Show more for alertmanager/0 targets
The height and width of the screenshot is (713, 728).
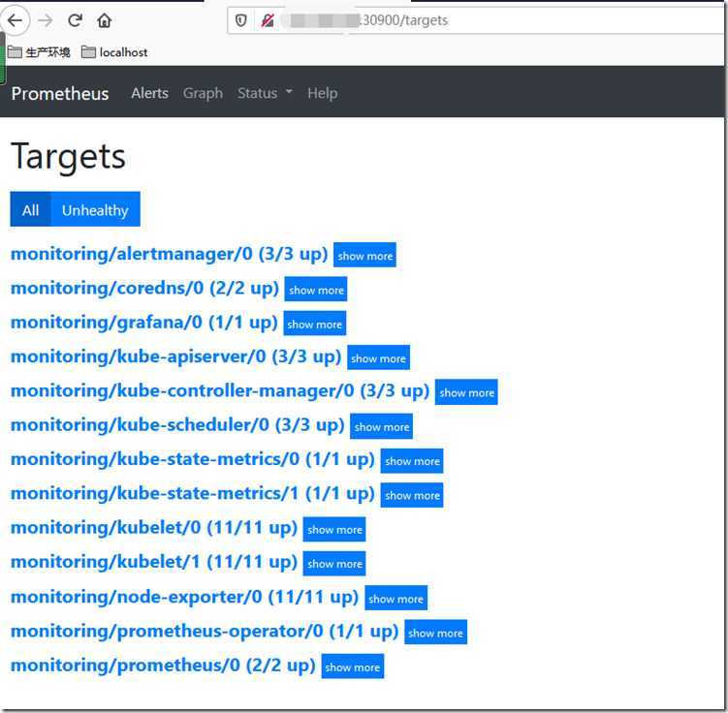pos(364,255)
